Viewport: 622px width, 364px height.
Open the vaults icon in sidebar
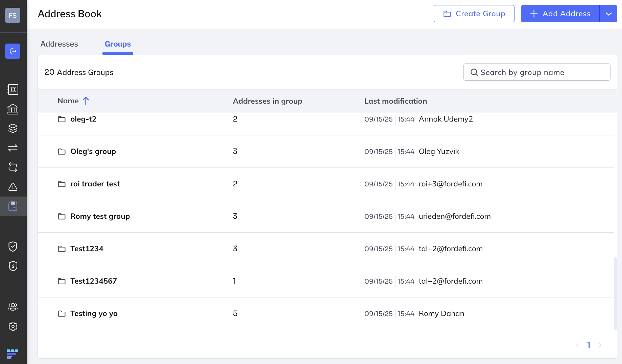point(13,89)
